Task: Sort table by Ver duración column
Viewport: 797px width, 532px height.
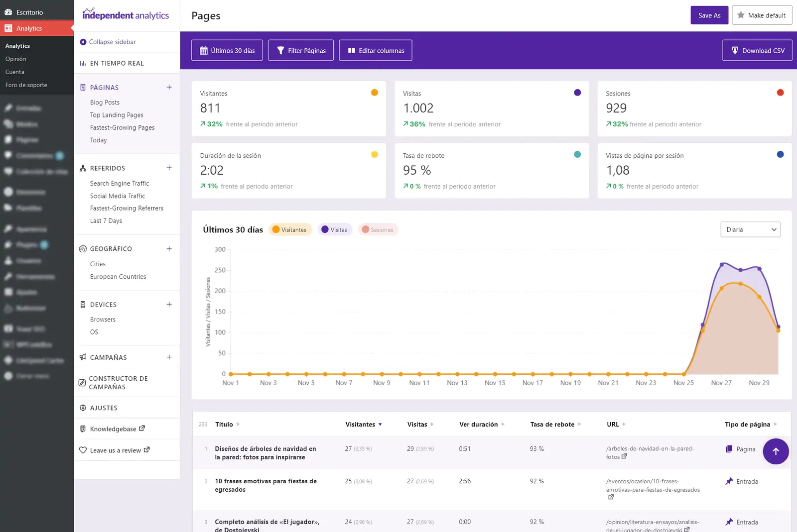Action: [x=482, y=425]
